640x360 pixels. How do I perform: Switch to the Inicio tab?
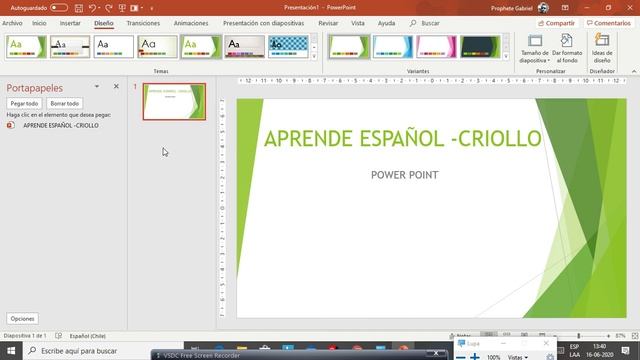pos(39,23)
